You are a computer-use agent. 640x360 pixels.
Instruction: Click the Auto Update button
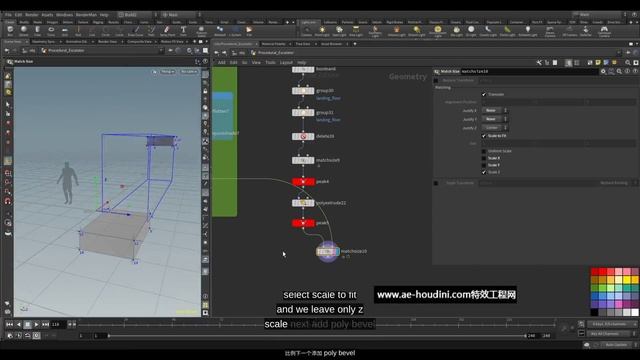[x=616, y=345]
